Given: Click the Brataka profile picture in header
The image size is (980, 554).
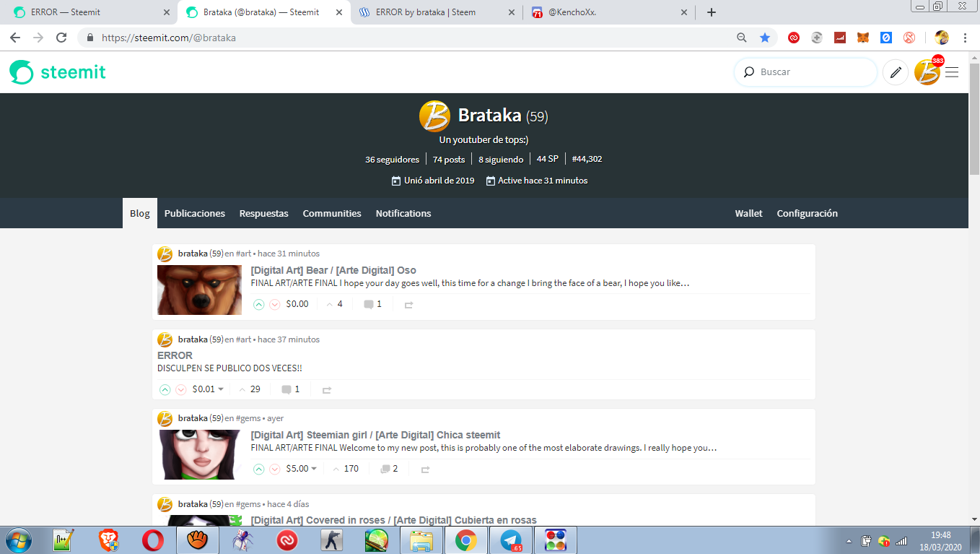Looking at the screenshot, I should coord(434,116).
